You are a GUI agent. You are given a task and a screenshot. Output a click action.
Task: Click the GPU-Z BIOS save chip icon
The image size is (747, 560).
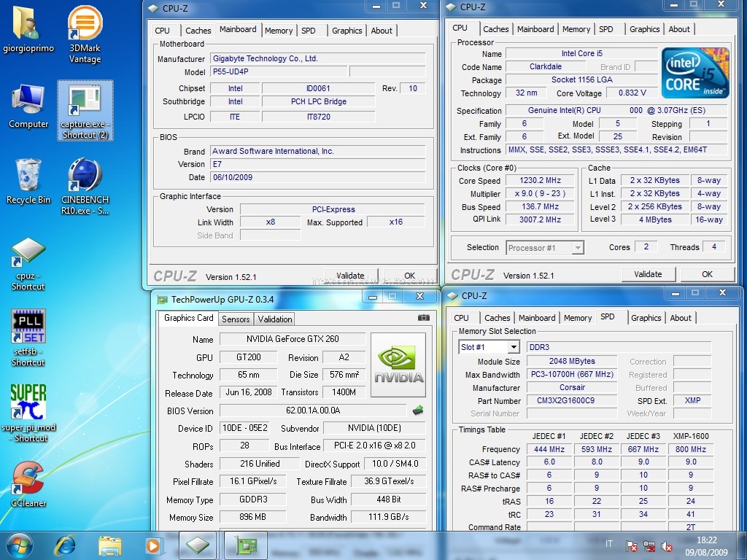tap(418, 410)
